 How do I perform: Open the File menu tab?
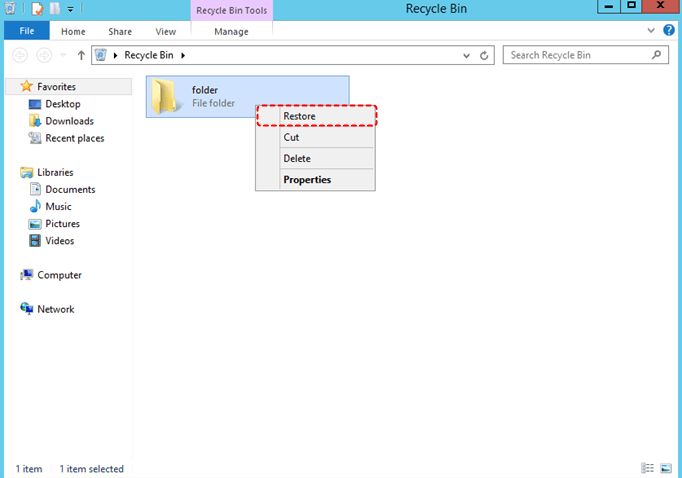pyautogui.click(x=27, y=31)
